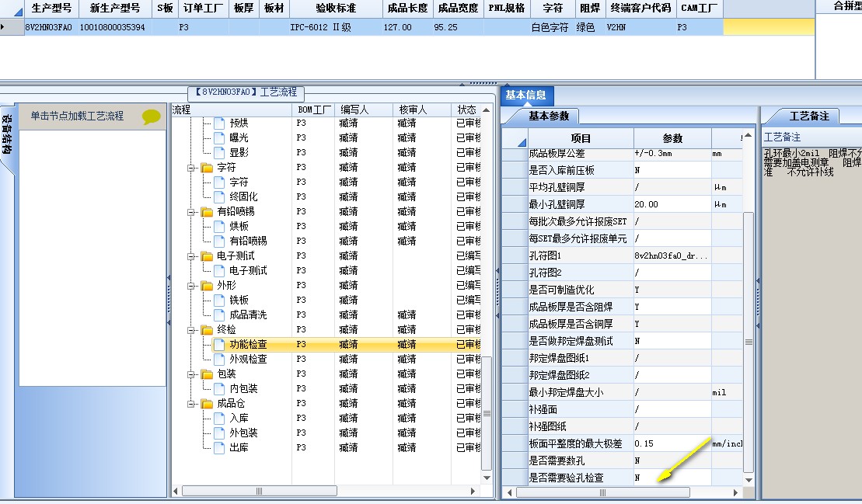Switch to the 工艺备注 tab
The width and height of the screenshot is (862, 504).
(x=808, y=116)
